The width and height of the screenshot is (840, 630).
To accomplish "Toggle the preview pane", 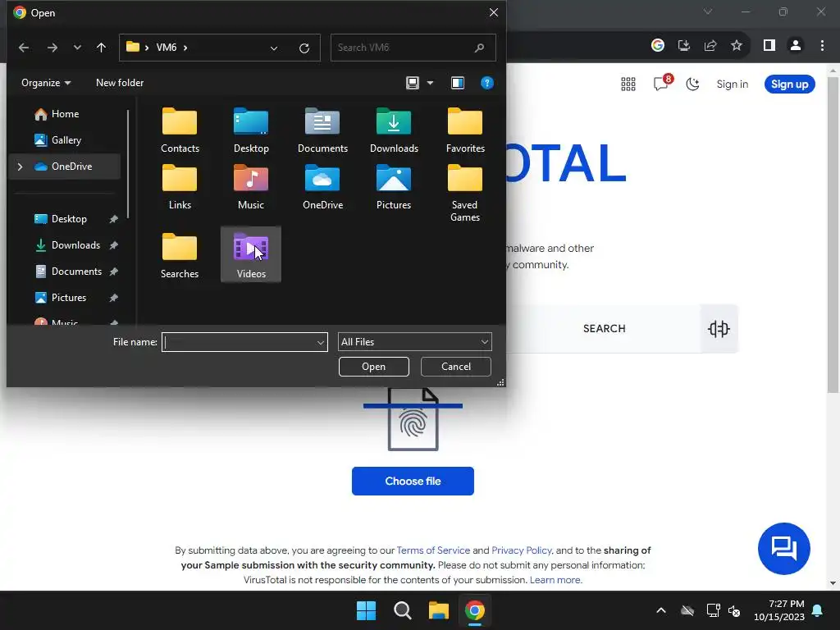I will point(458,83).
